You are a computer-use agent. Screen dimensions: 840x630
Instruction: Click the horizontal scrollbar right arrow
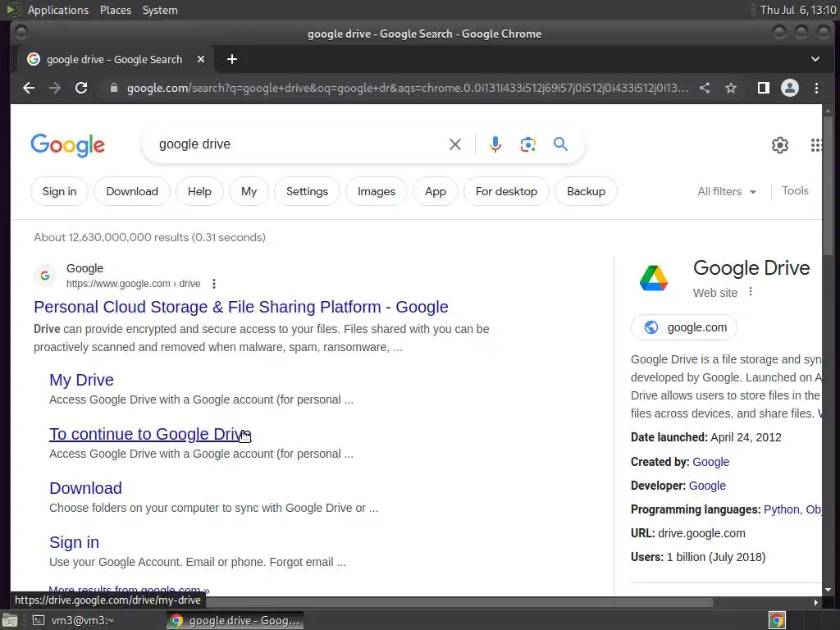816,603
